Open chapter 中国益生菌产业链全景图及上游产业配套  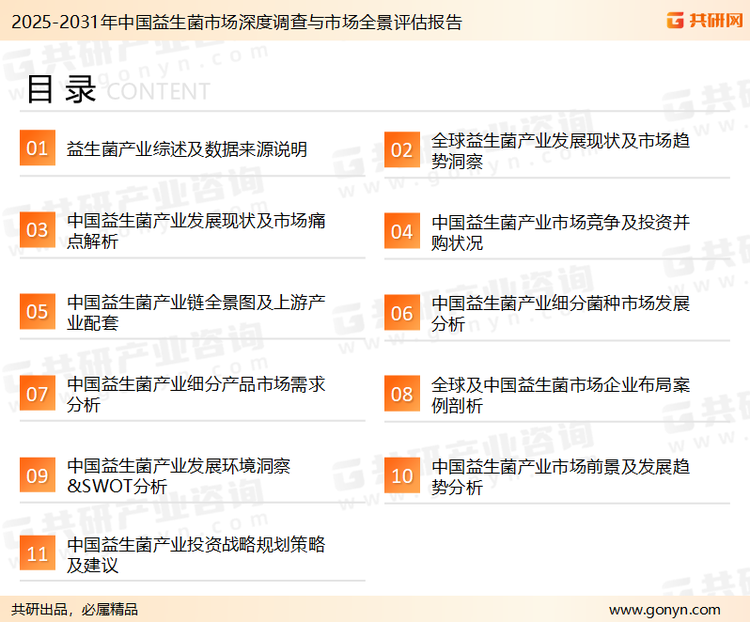196,312
